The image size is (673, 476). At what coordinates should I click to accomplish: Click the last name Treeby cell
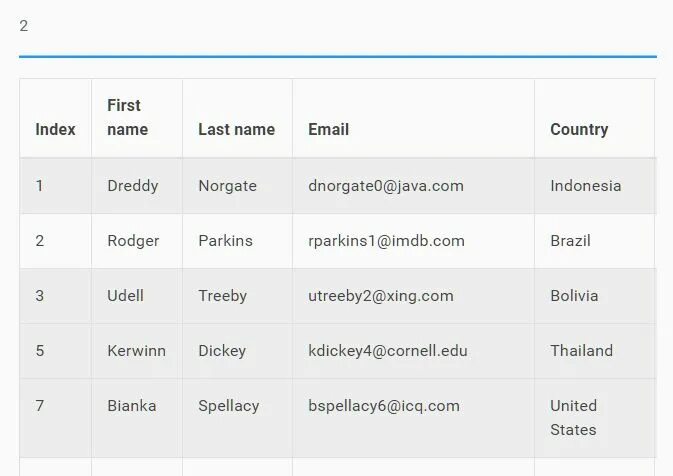(x=237, y=296)
